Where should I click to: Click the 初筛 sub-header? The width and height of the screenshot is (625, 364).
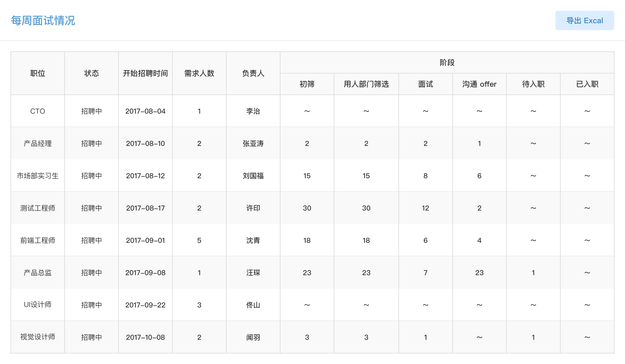pyautogui.click(x=307, y=84)
